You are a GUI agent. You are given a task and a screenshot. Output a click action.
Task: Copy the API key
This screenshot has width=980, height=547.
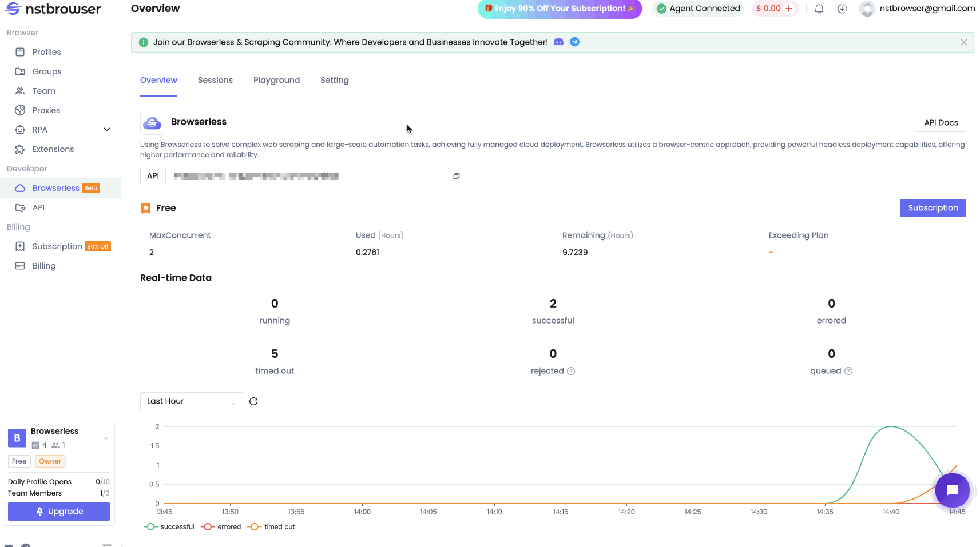(457, 176)
